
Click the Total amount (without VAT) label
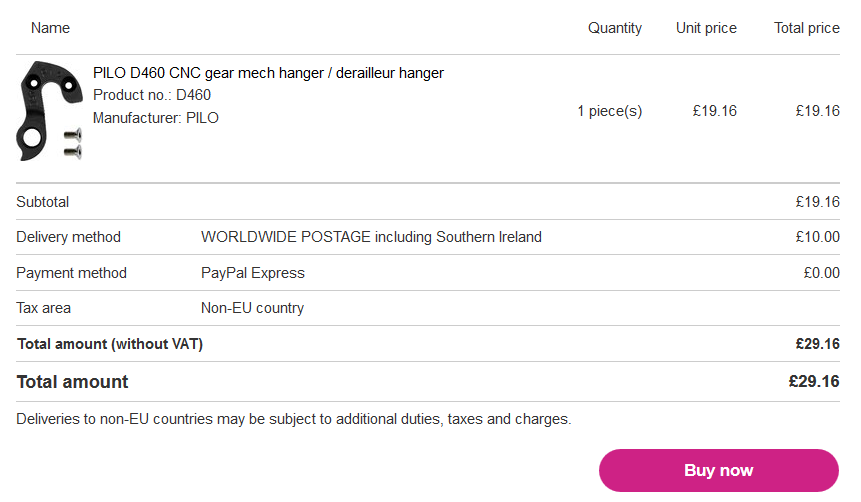pyautogui.click(x=110, y=344)
